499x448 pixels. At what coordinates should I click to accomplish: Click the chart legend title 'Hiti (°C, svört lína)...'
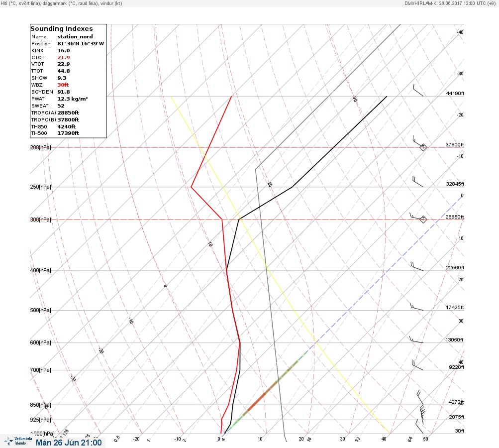tap(61, 3)
